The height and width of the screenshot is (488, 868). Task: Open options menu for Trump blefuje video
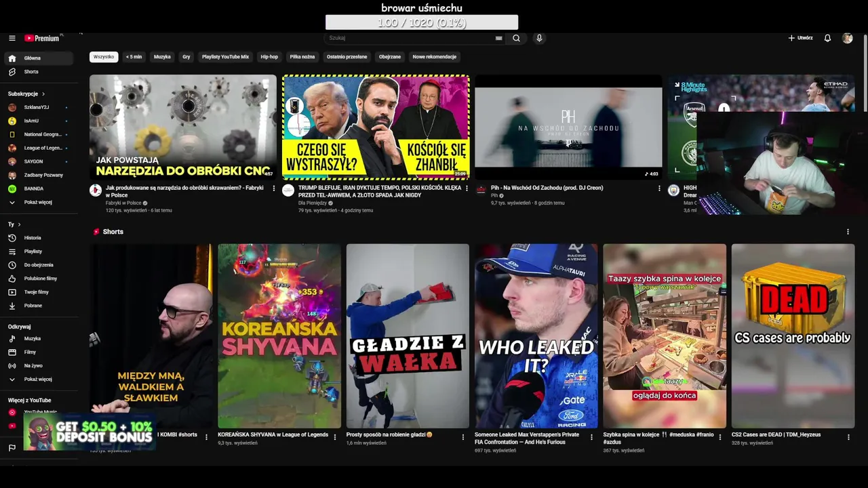(467, 188)
